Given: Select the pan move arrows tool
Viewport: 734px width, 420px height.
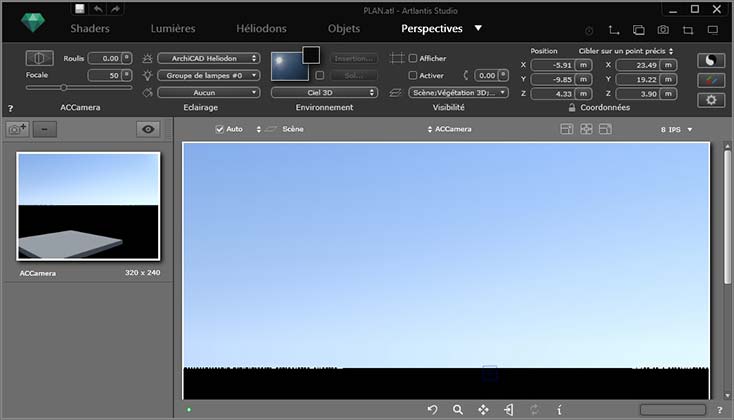Looking at the screenshot, I should pyautogui.click(x=483, y=410).
